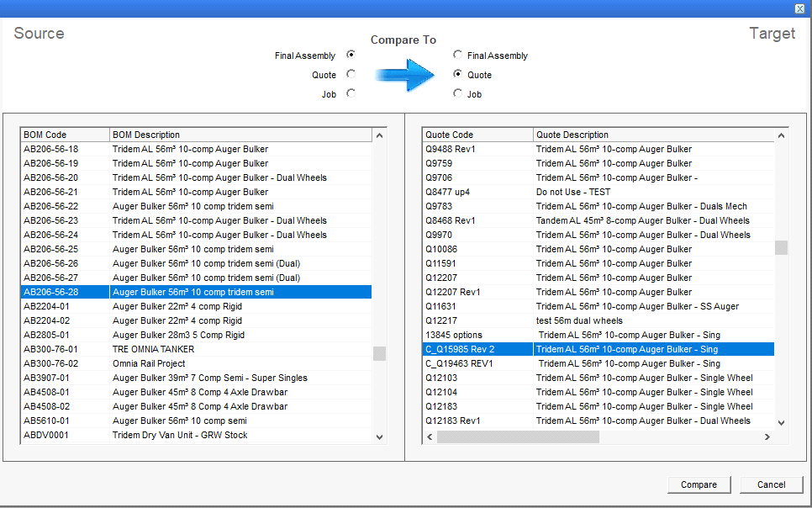Choose Target Job radio option
The image size is (812, 508).
457,93
